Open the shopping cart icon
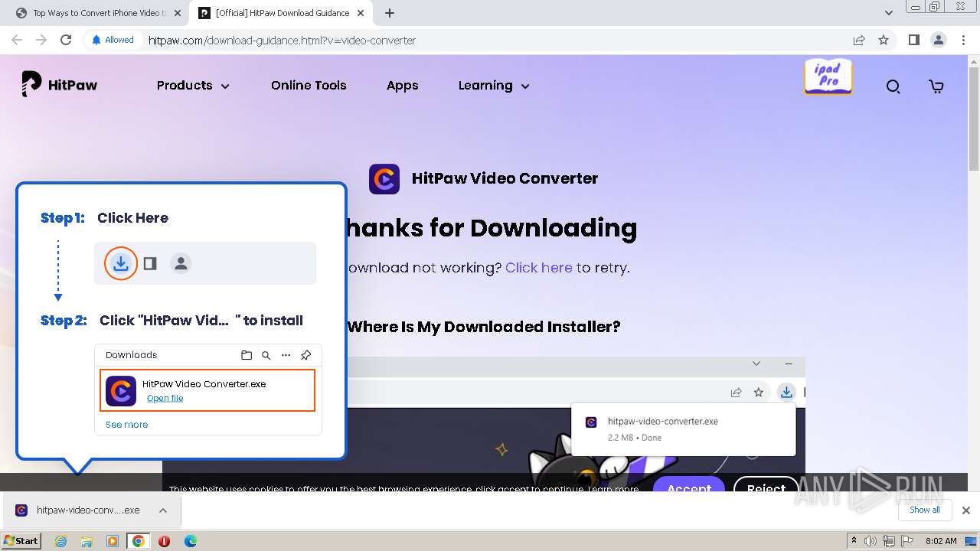The height and width of the screenshot is (551, 980). 936,86
